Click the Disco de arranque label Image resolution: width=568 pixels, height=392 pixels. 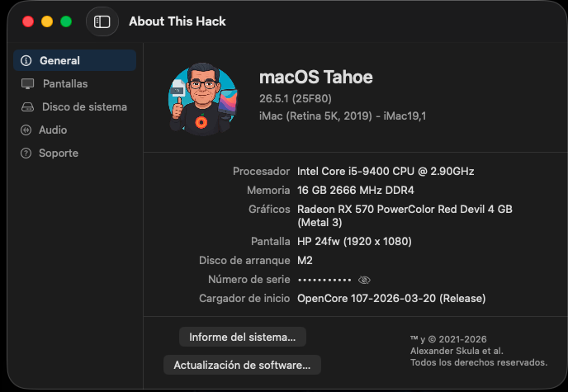tap(244, 260)
